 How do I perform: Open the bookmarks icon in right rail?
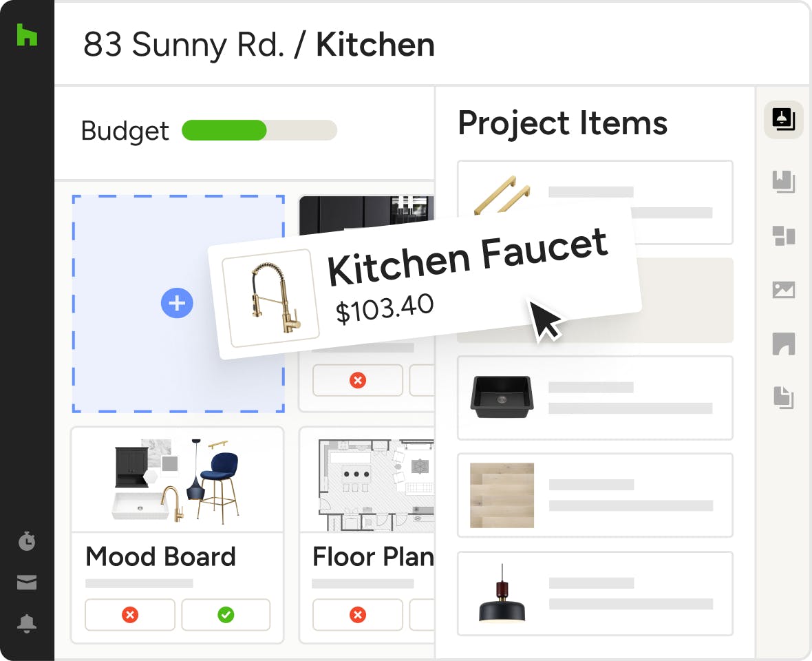coord(784,182)
